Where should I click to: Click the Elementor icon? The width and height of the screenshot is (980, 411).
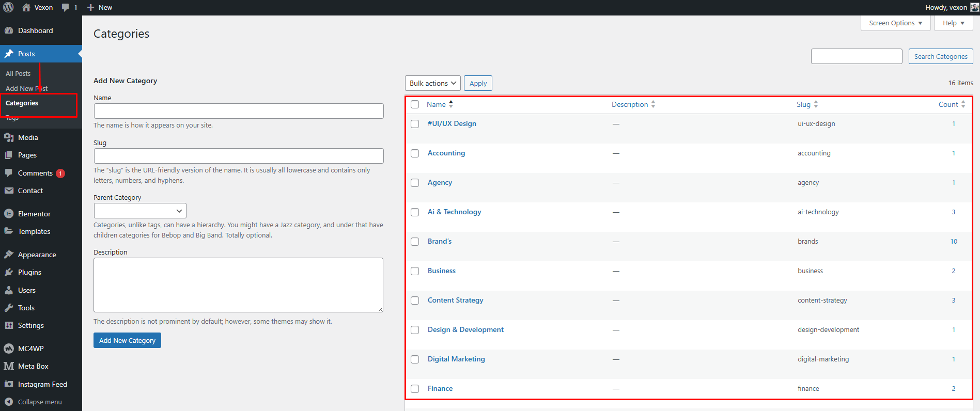point(9,214)
